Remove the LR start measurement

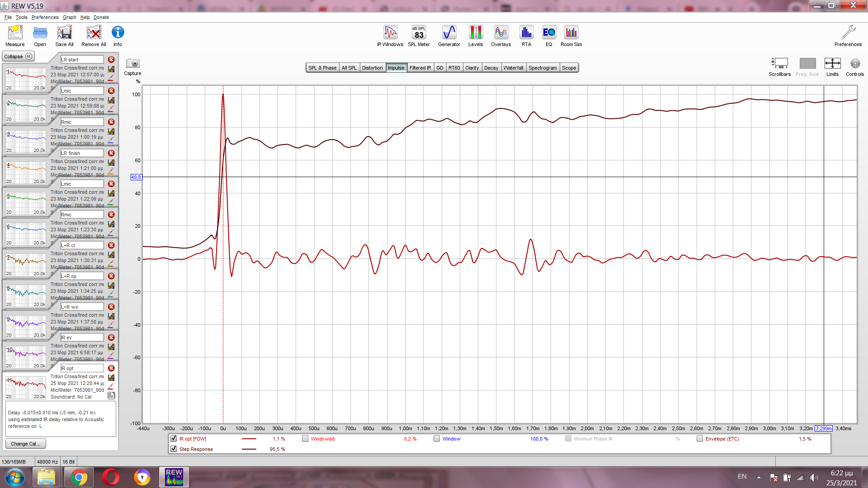coord(111,60)
